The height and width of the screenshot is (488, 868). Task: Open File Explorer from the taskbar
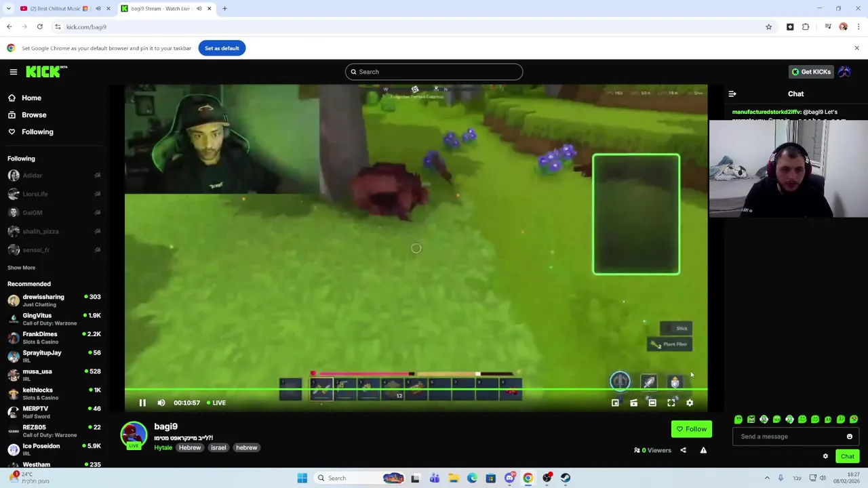[453, 478]
